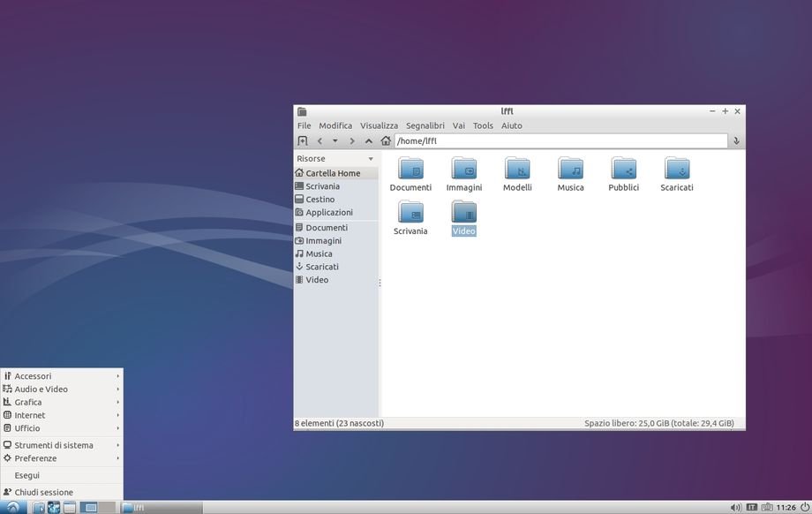Switch to the second virtual desktop
The height and width of the screenshot is (514, 812).
pyautogui.click(x=107, y=507)
